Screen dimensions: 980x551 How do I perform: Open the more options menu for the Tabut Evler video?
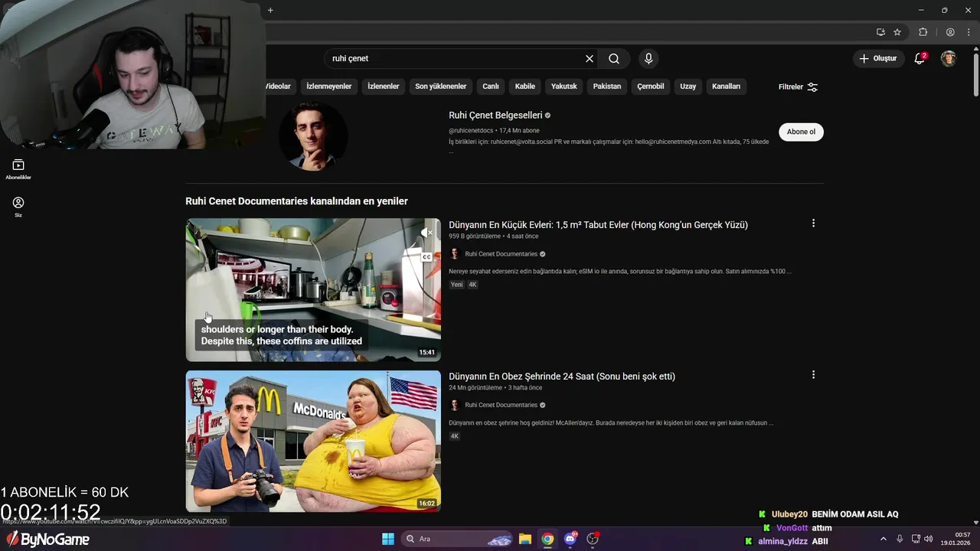coord(813,223)
